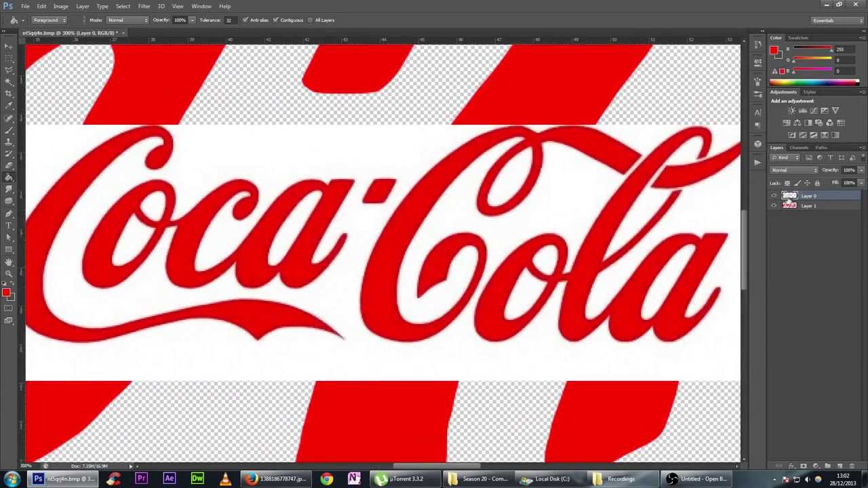Add an Exposure adjustment
Viewport: 868px width, 488px height.
825,110
